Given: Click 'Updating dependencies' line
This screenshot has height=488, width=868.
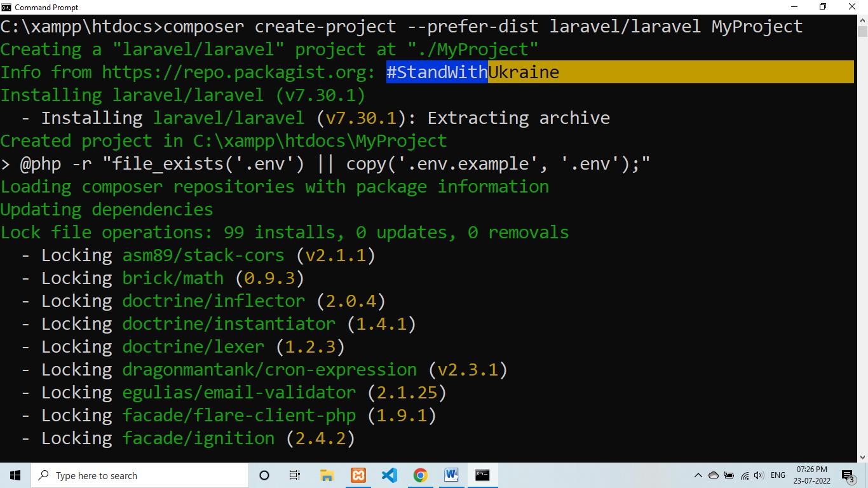Looking at the screenshot, I should point(107,210).
